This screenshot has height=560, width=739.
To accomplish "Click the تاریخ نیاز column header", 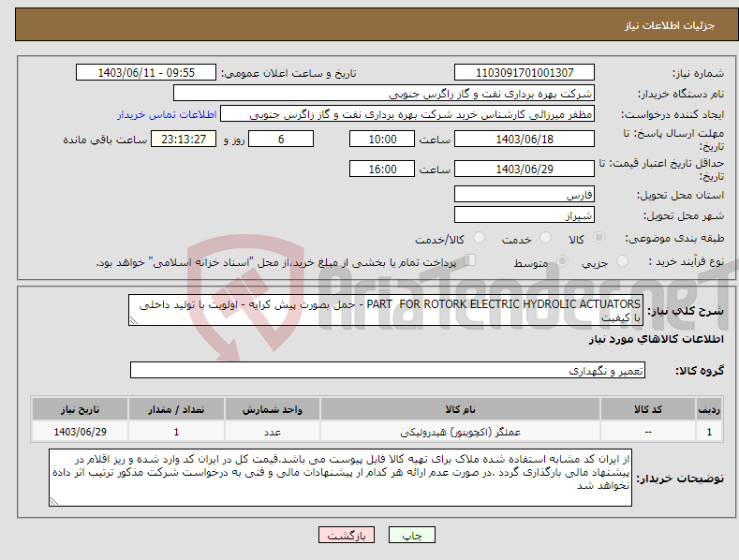I will pos(81,409).
